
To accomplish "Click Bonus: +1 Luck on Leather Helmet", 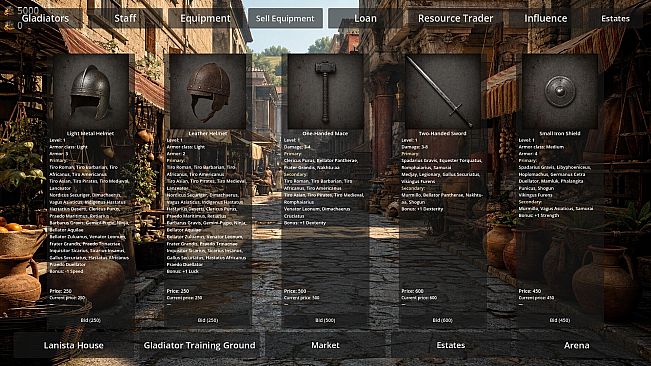I will click(184, 271).
